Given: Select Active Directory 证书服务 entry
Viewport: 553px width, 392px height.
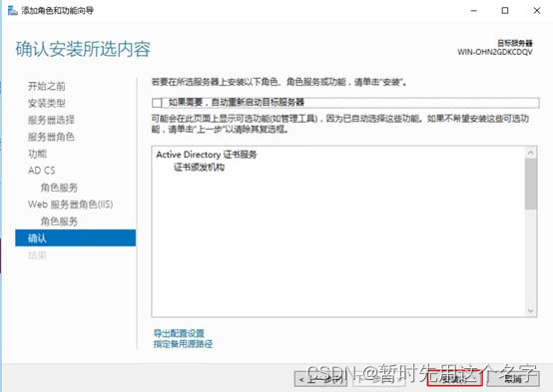Looking at the screenshot, I should pyautogui.click(x=207, y=155).
